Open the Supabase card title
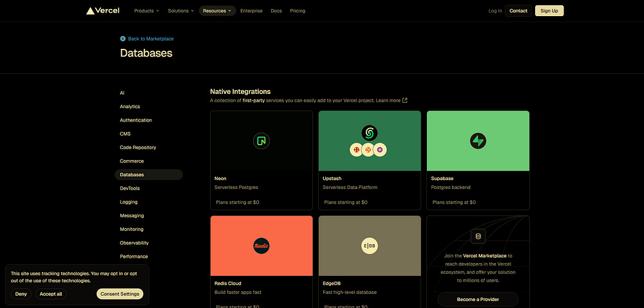The height and width of the screenshot is (308, 644). [x=442, y=178]
